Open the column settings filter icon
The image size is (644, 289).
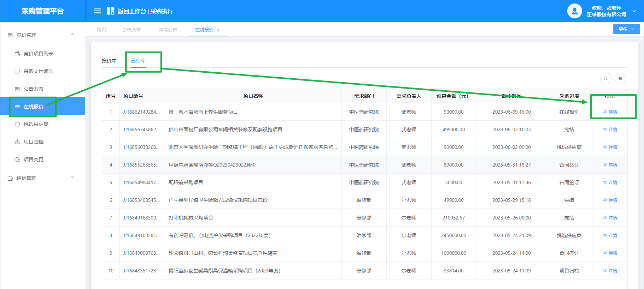(620, 78)
